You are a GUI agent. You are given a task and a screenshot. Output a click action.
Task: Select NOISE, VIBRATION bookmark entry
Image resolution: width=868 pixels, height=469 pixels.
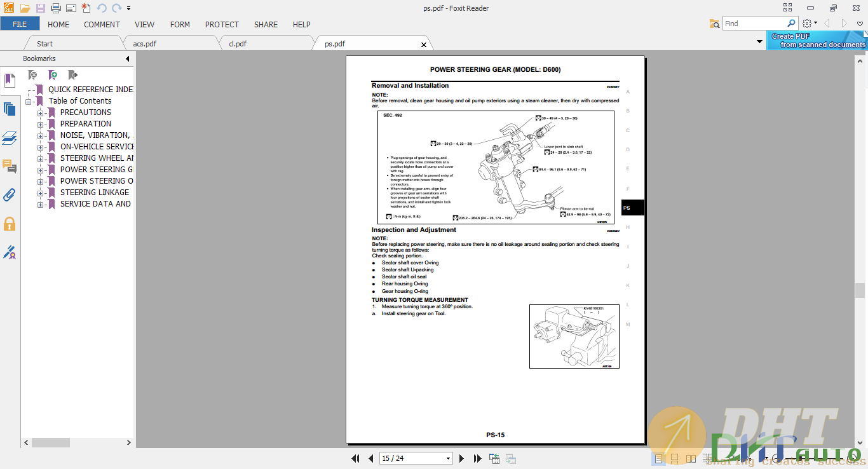tap(95, 135)
